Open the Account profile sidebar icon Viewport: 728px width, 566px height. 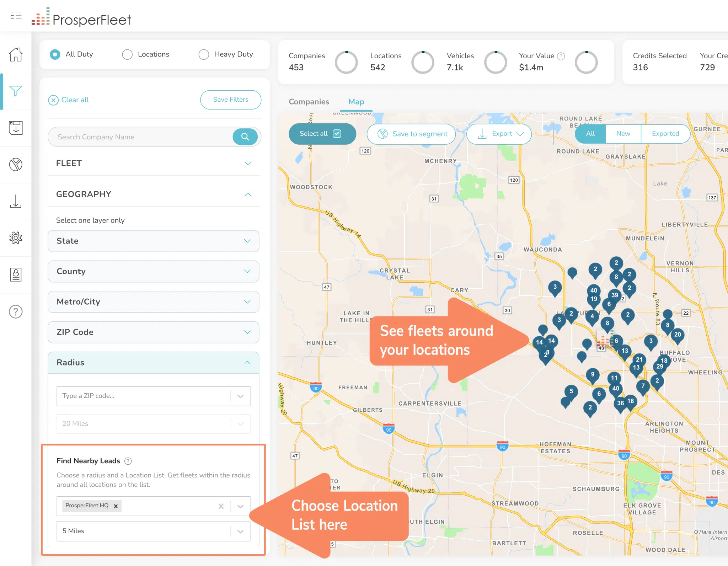tap(16, 274)
